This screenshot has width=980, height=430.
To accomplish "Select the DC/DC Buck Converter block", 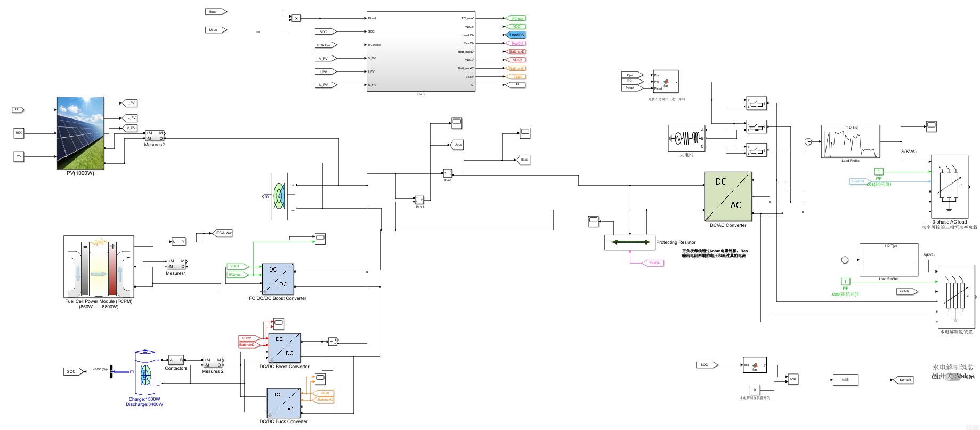I will pos(284,403).
